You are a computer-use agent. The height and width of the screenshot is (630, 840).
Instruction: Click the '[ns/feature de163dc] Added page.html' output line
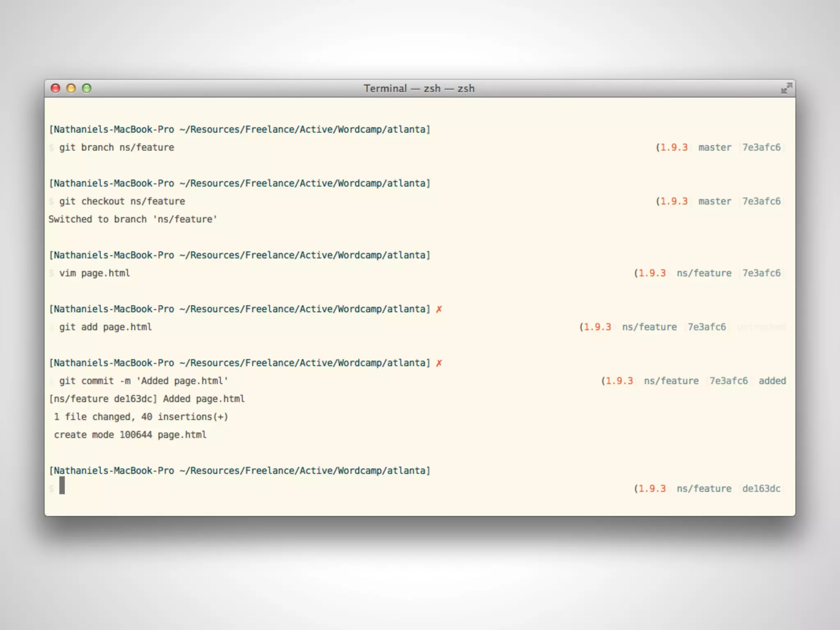tap(147, 399)
